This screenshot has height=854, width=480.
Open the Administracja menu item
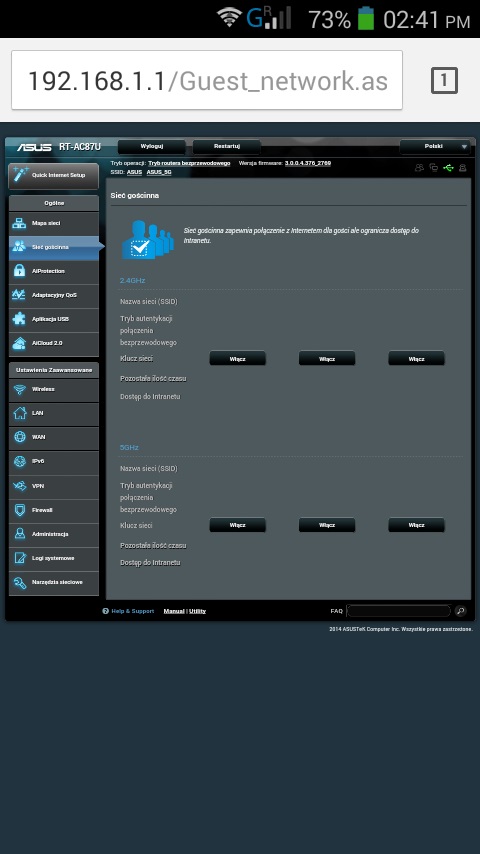point(54,534)
